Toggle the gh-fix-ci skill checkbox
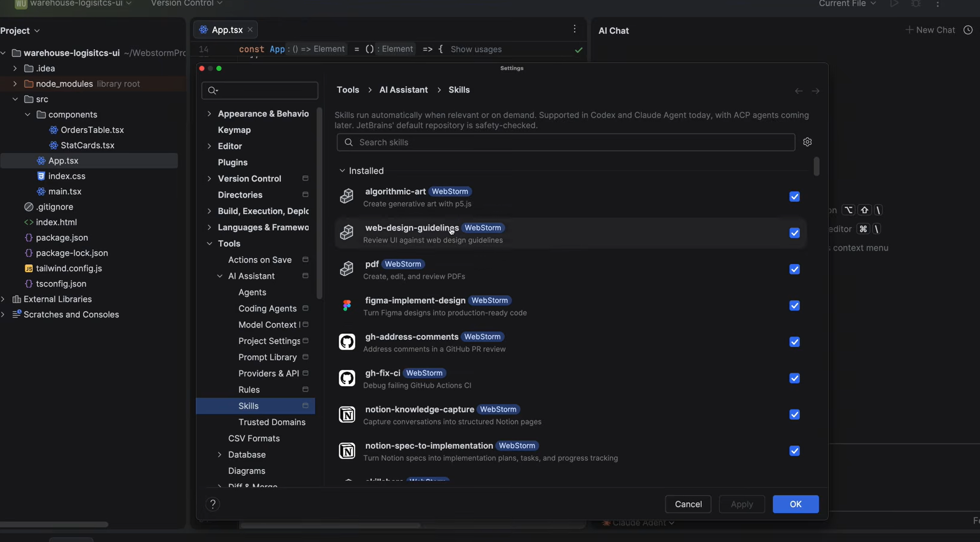The width and height of the screenshot is (980, 542). [x=794, y=378]
